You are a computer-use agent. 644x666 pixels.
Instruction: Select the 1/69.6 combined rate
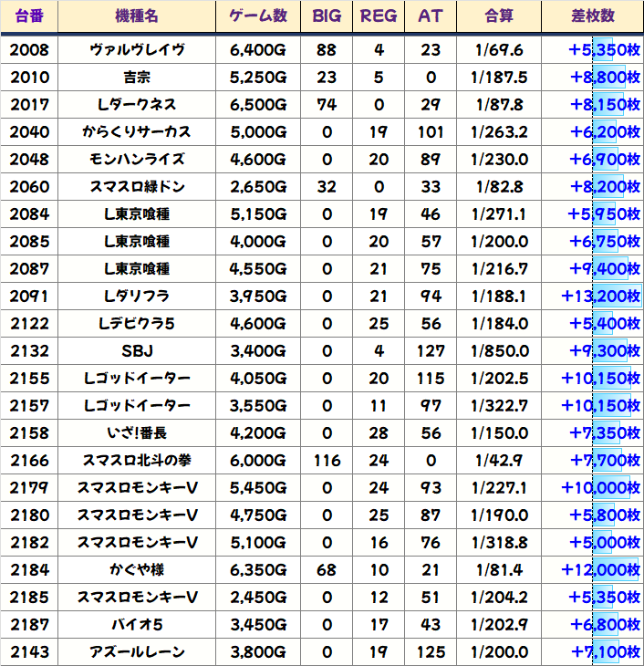(499, 50)
